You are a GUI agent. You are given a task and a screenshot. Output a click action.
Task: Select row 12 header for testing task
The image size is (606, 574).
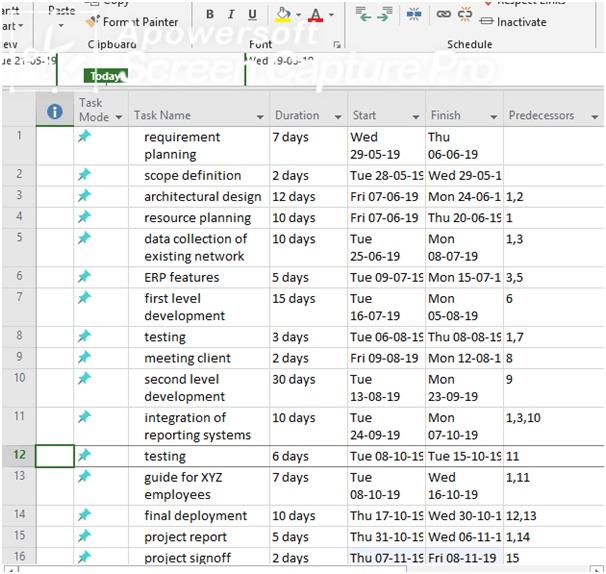tap(18, 456)
